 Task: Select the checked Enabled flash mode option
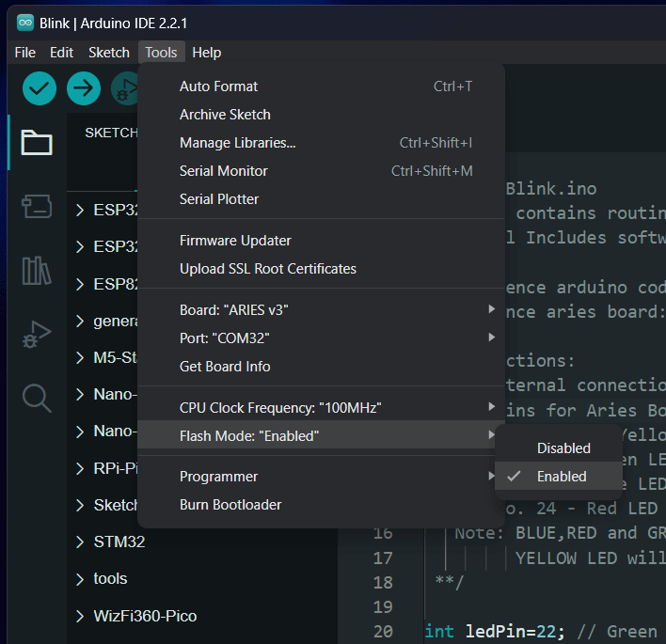[559, 477]
